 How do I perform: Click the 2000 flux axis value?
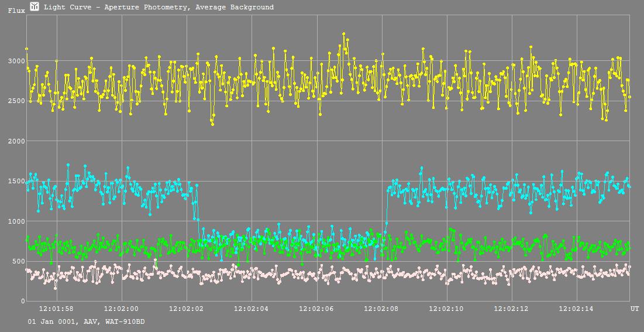coord(16,141)
